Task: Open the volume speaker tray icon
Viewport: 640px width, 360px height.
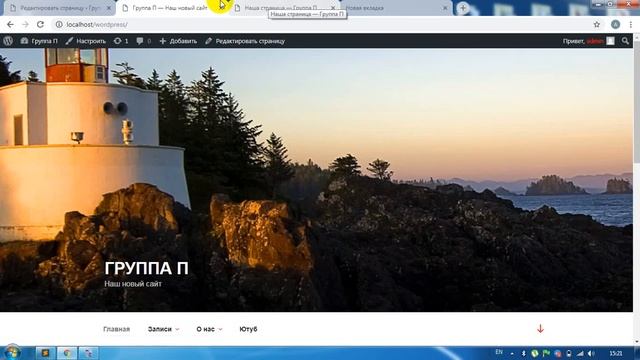Action: (x=591, y=353)
